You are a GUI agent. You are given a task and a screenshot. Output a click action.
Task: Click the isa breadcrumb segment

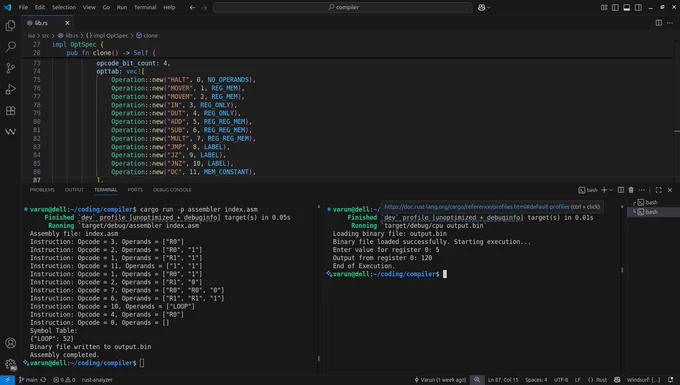coord(31,36)
